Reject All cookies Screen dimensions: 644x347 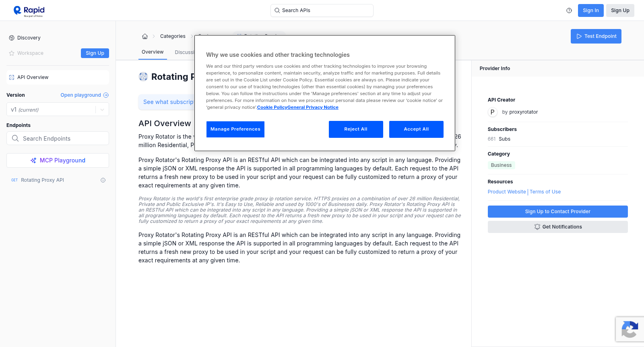click(356, 129)
